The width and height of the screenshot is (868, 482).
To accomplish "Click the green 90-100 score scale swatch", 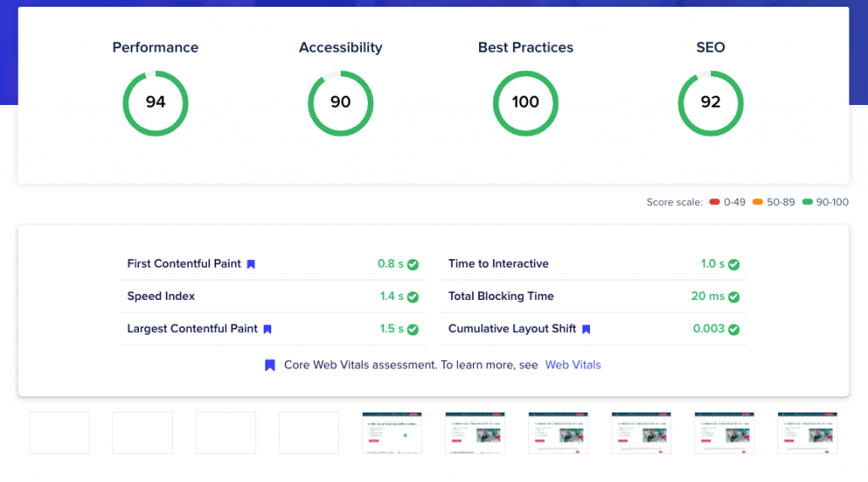I will (807, 202).
